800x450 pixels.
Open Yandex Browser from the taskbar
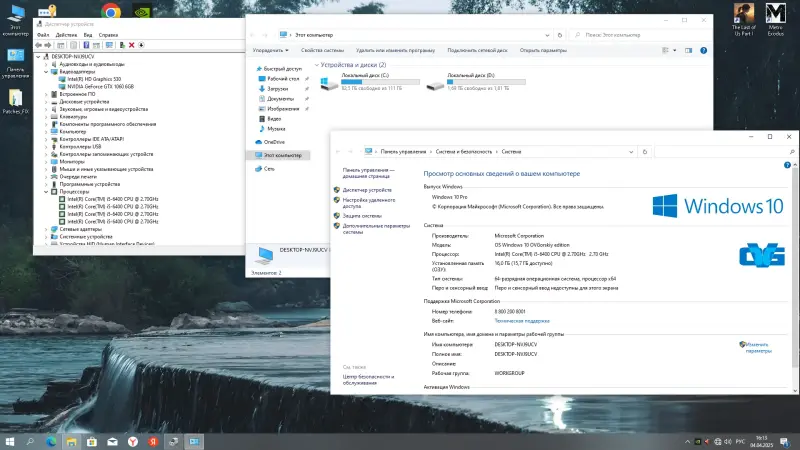[x=133, y=442]
